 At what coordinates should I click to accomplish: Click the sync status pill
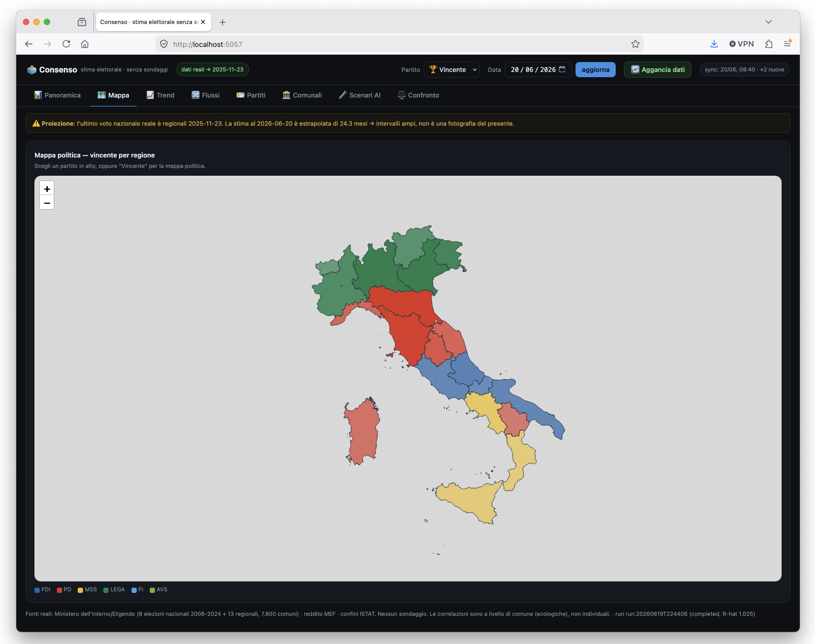click(x=745, y=69)
